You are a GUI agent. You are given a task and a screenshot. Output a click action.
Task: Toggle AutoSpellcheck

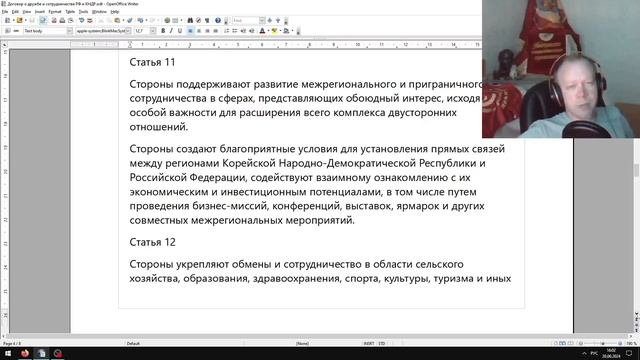(x=89, y=20)
